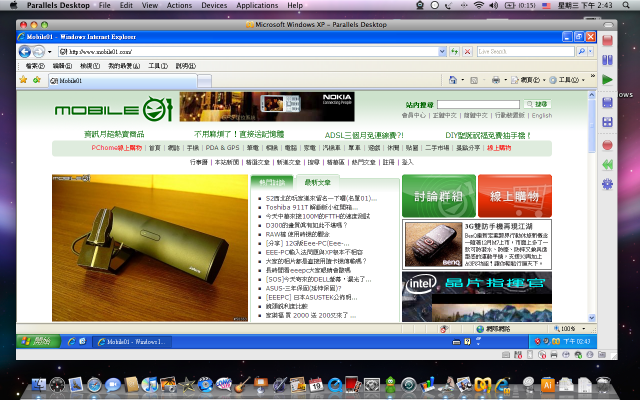
Task: Click PDA & GPS navigation link
Action: 222,148
